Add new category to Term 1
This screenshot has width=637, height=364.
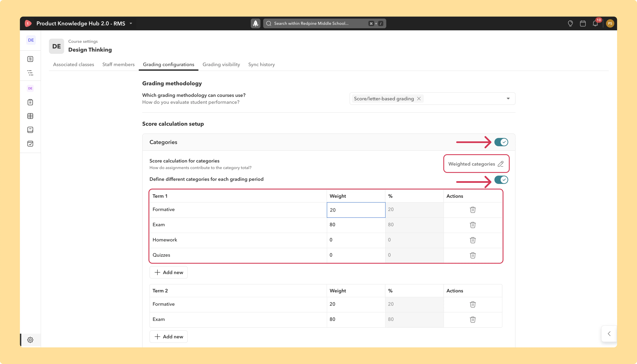pos(168,272)
